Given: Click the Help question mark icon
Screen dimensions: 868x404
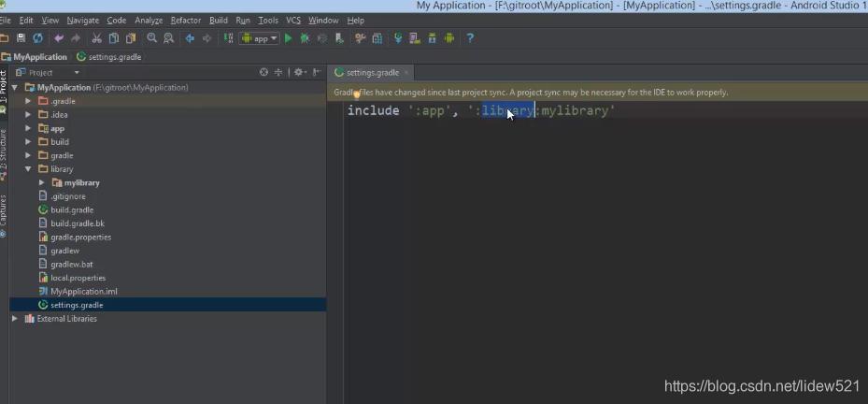Looking at the screenshot, I should pyautogui.click(x=470, y=38).
